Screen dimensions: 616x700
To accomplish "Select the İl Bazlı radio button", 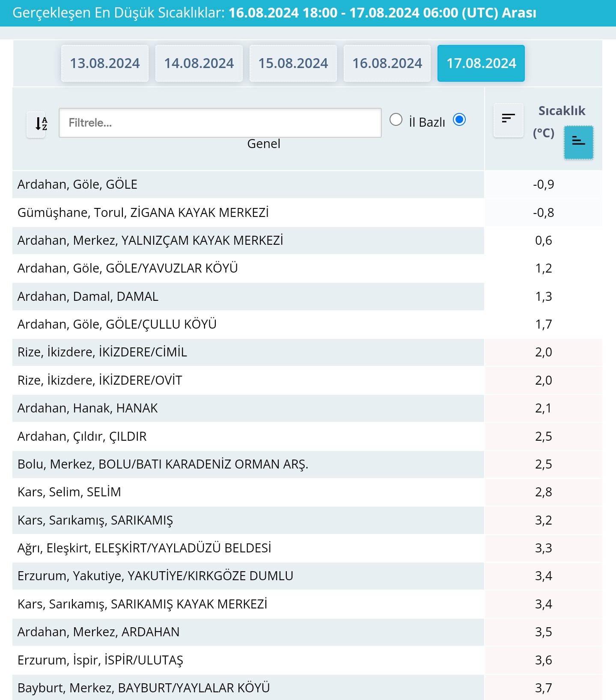I will tap(396, 119).
